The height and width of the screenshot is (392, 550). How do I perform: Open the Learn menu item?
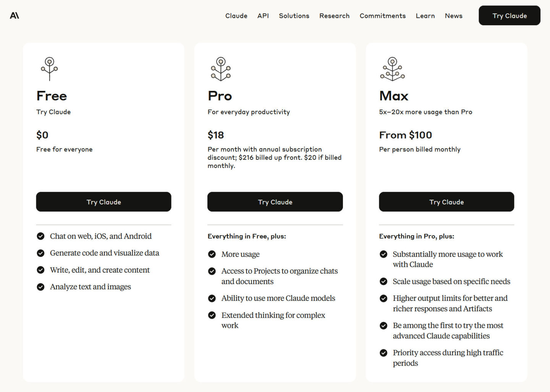(425, 16)
